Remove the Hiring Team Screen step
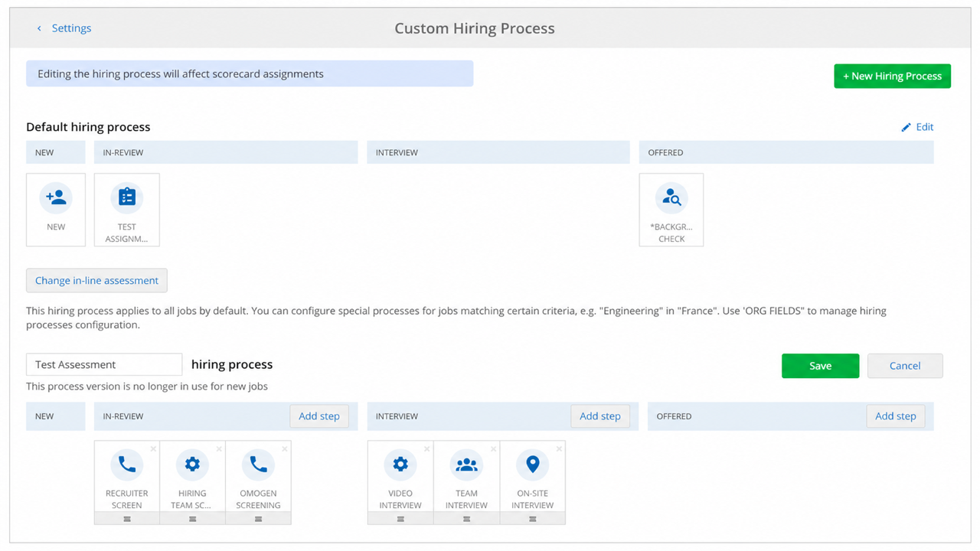Screen dimensions: 980x551 click(x=219, y=449)
